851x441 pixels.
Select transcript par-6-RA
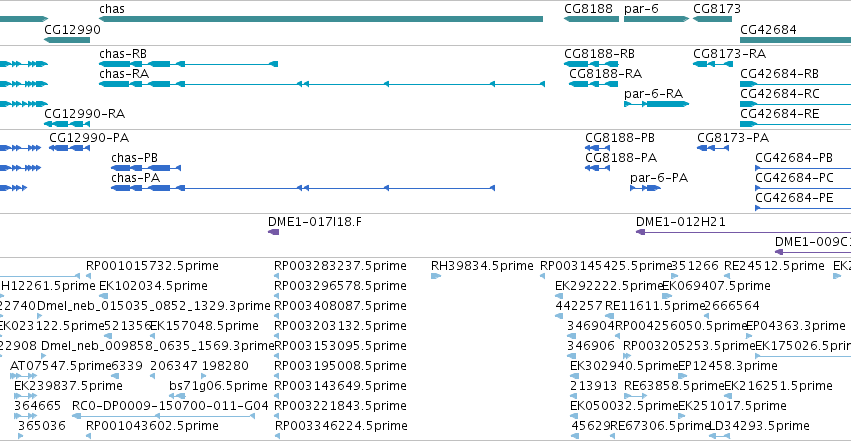click(x=653, y=94)
